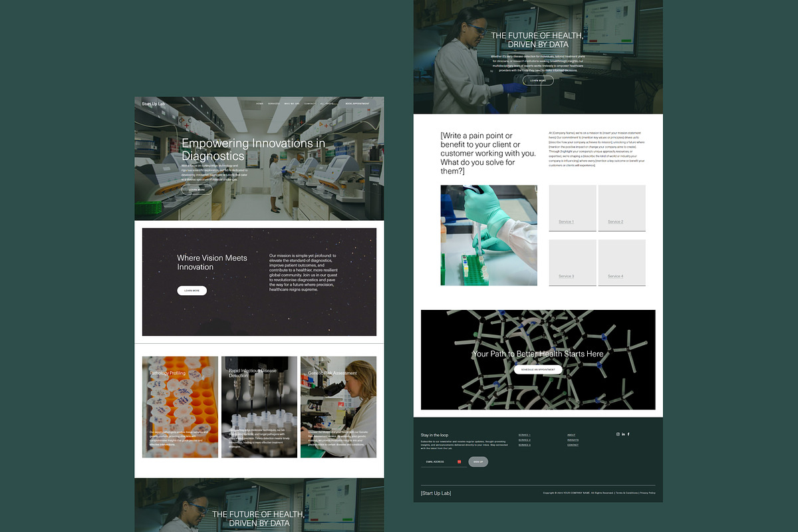
Task: Select the Service 2 tile
Action: pyautogui.click(x=622, y=208)
